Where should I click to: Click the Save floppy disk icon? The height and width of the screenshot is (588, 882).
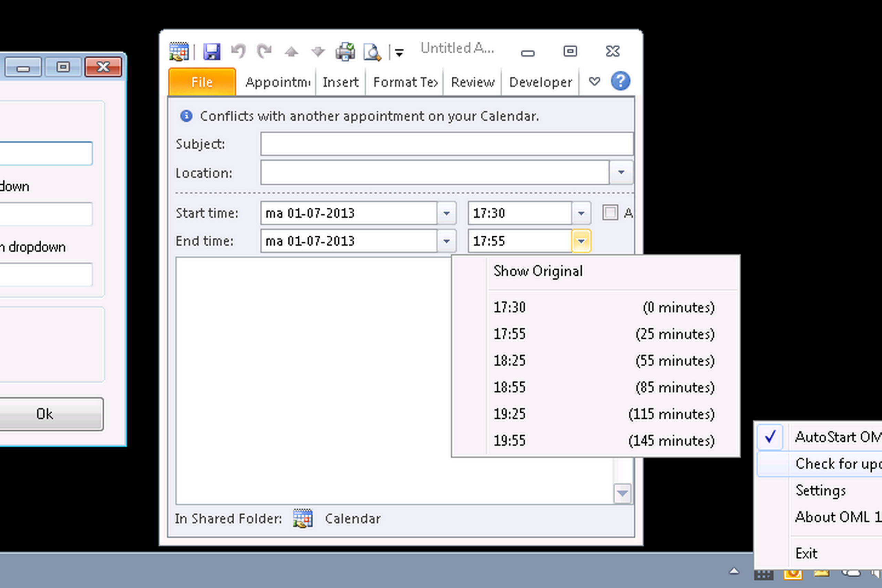pyautogui.click(x=212, y=51)
